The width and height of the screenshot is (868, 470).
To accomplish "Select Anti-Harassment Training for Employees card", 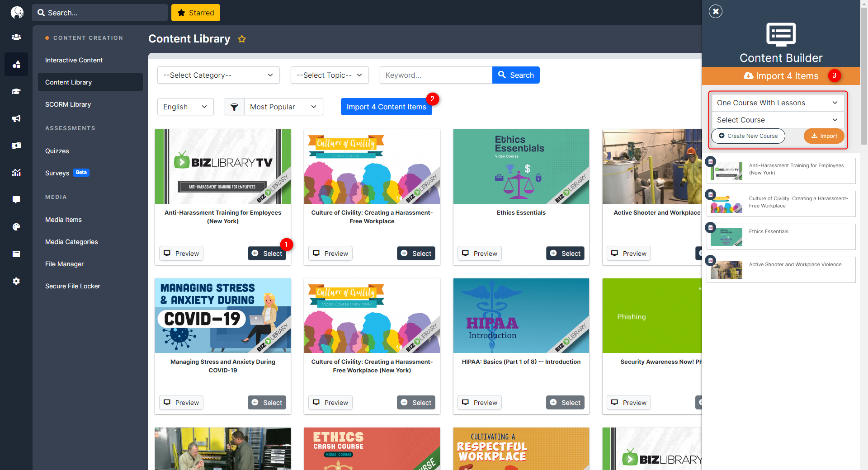I will 267,254.
